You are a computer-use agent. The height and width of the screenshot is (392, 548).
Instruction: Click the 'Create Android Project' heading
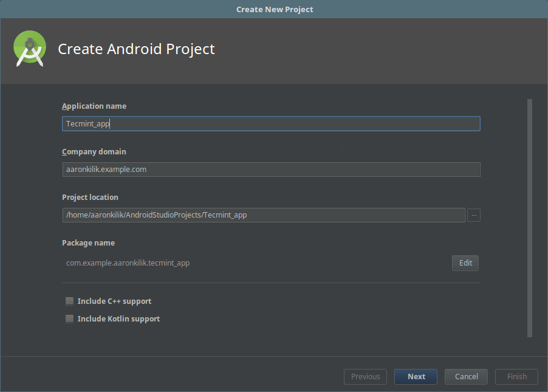click(136, 49)
